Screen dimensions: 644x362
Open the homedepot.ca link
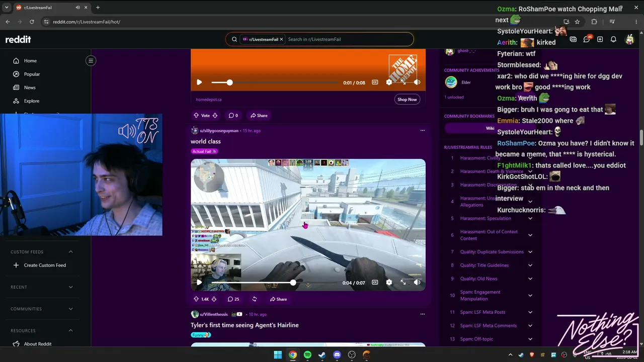click(209, 100)
